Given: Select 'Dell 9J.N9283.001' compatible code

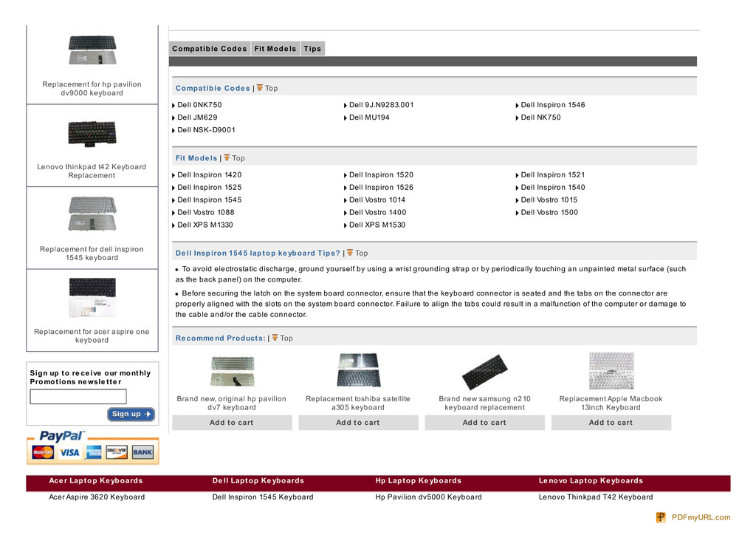Looking at the screenshot, I should pos(382,105).
